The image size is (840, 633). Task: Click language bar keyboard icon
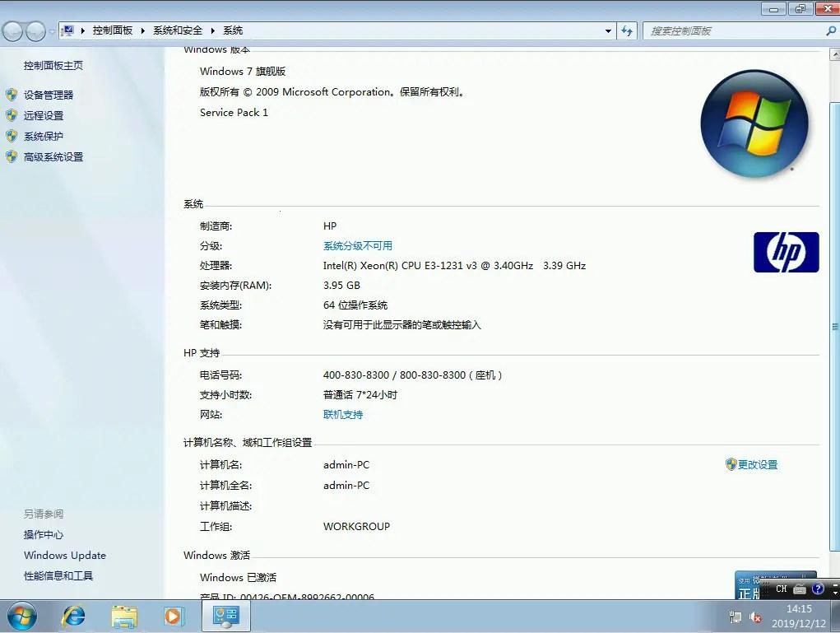[x=800, y=589]
